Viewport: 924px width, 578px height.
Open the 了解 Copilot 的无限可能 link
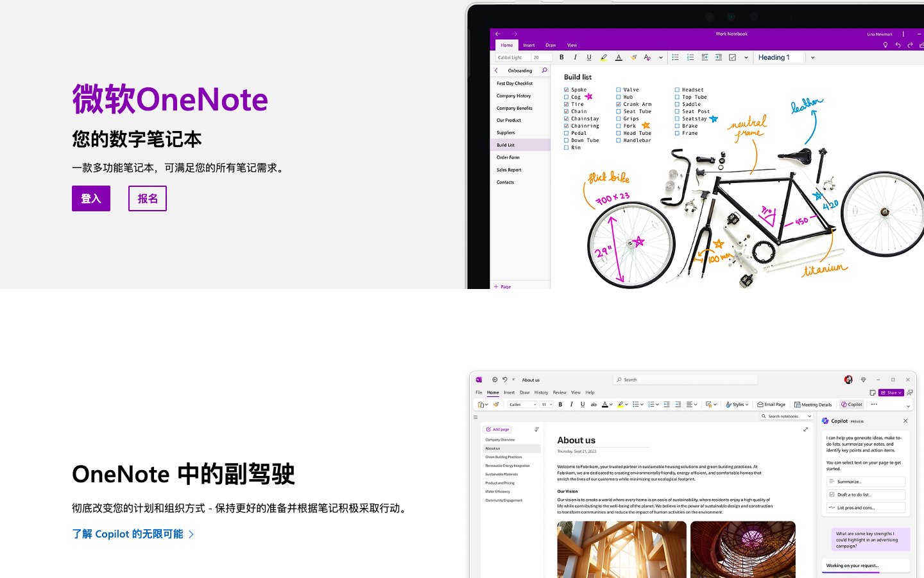coord(133,534)
